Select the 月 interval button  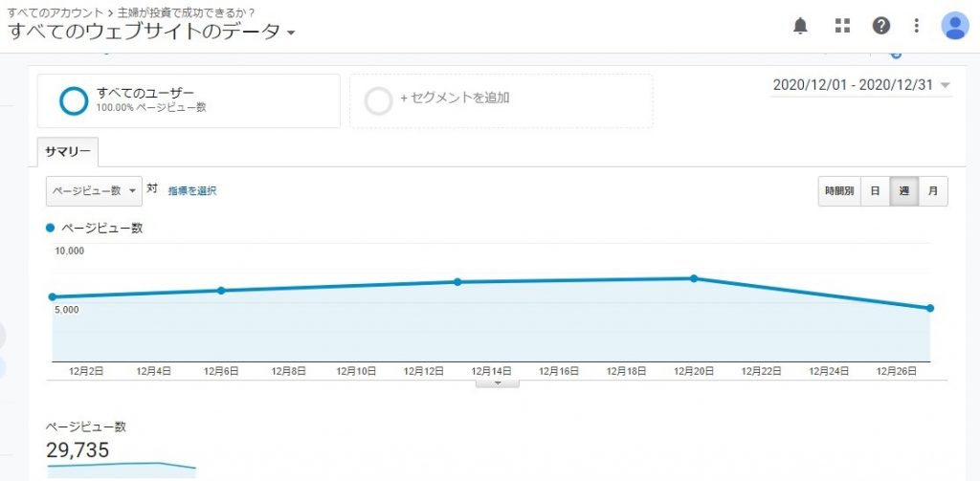pos(933,191)
